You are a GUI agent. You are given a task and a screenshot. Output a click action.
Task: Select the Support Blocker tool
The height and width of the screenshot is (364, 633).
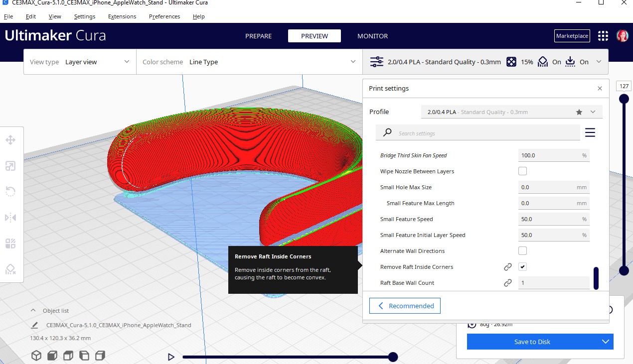[10, 269]
